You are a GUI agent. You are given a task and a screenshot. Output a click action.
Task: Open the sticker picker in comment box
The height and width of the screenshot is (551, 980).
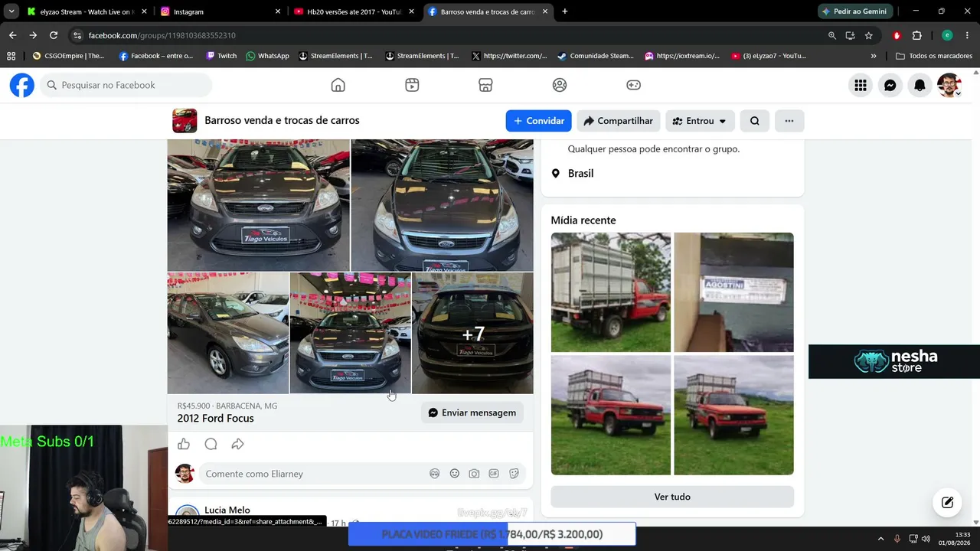pyautogui.click(x=514, y=474)
